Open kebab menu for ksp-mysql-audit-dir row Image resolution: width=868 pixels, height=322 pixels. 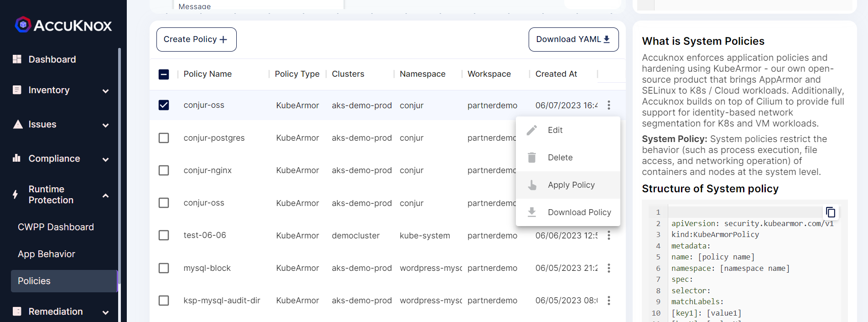tap(608, 301)
